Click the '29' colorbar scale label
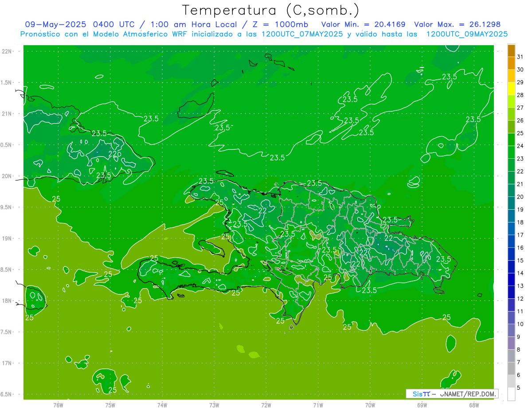The height and width of the screenshot is (411, 532). 520,82
